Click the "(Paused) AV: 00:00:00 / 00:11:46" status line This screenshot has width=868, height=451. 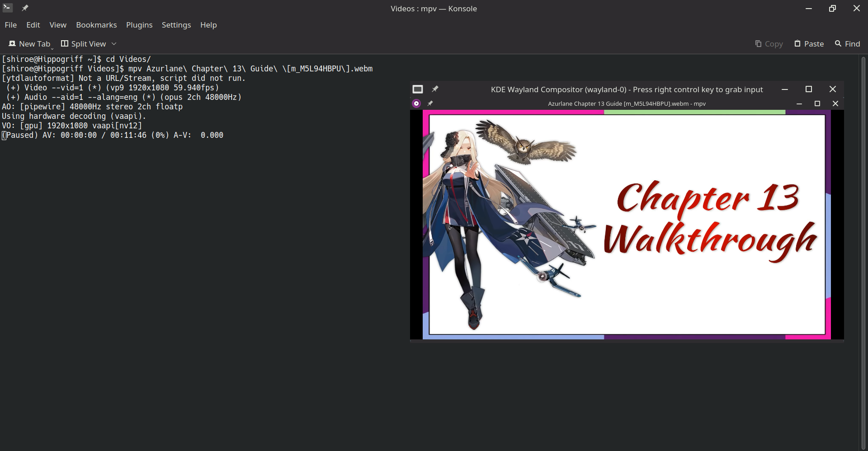click(113, 135)
